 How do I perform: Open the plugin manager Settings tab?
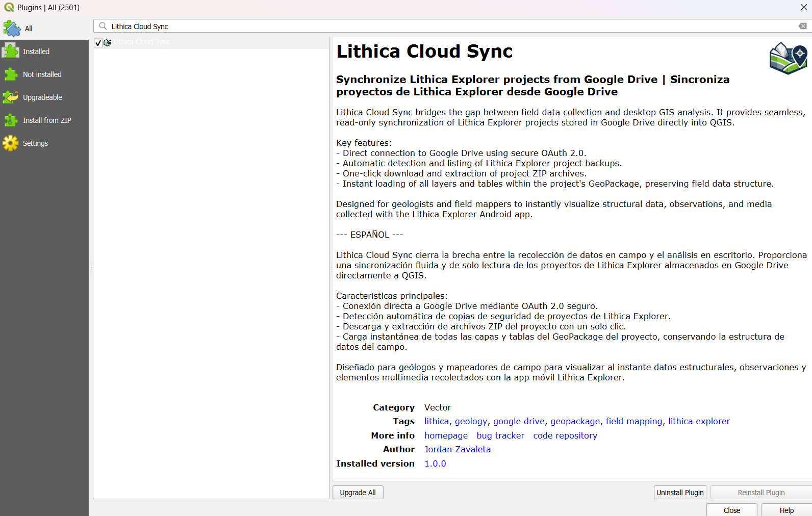coord(44,143)
